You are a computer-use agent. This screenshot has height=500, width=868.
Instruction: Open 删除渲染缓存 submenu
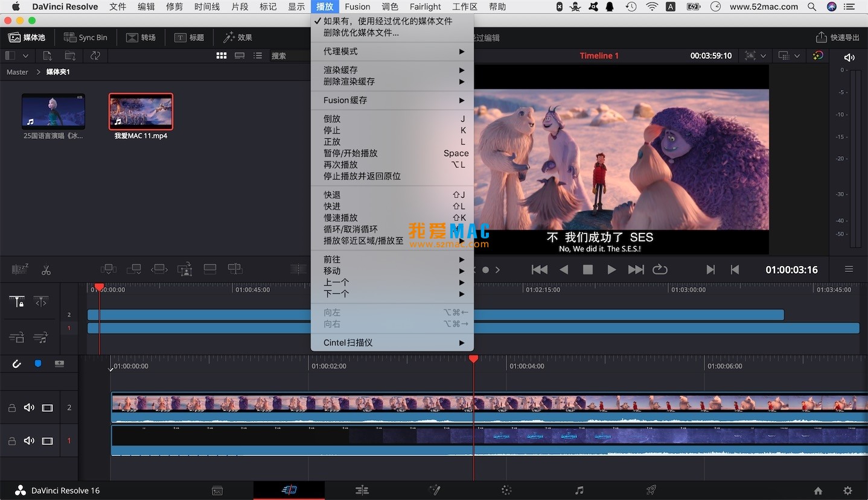392,81
